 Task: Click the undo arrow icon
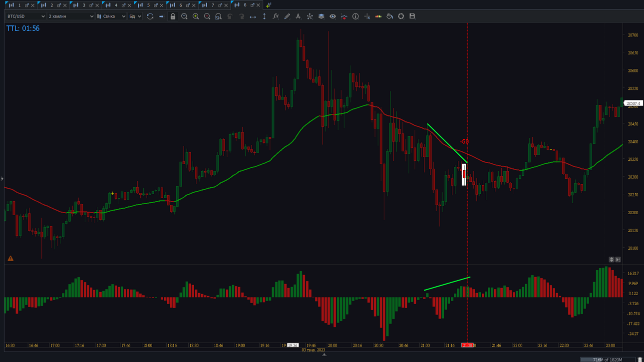point(230,16)
